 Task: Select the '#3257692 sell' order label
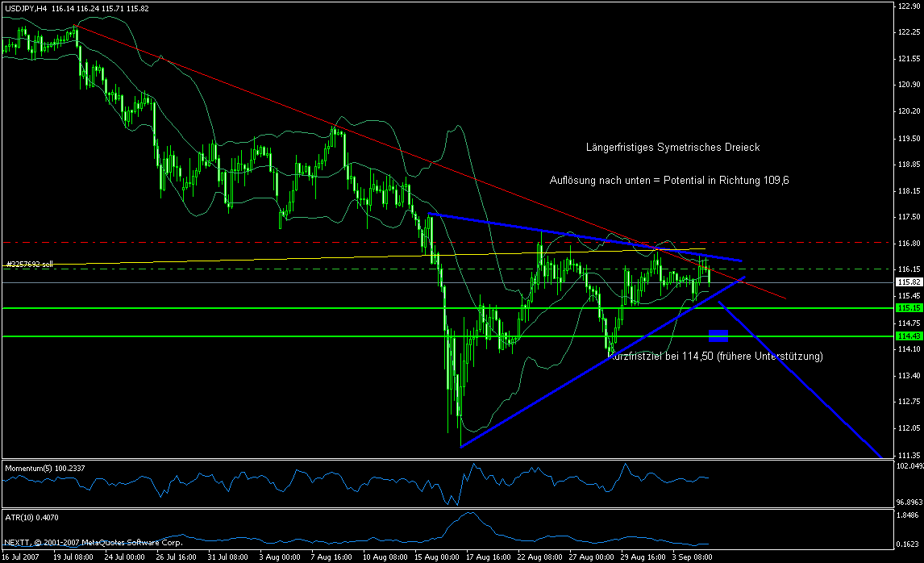30,264
